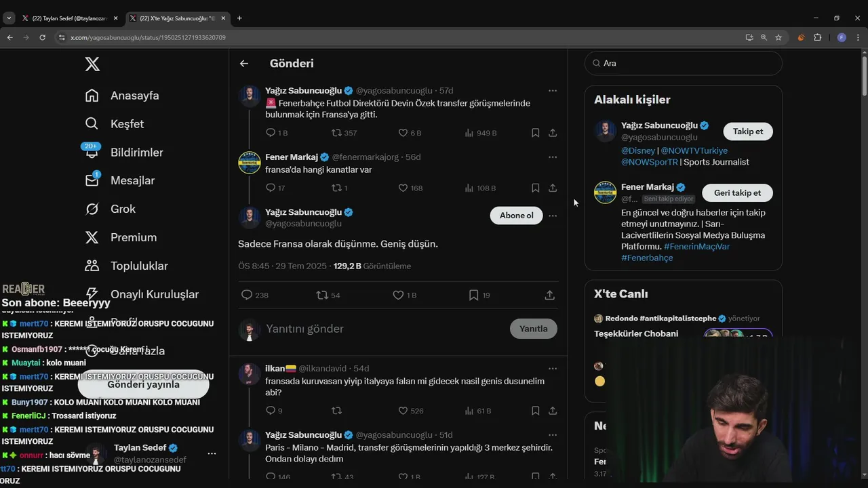868x488 pixels.
Task: Open Onaylı Kuruluşlar page
Action: click(141, 294)
